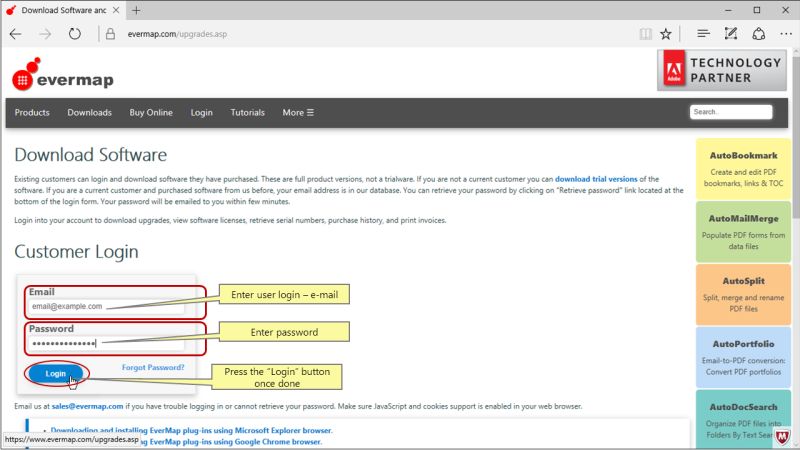Screen dimensions: 800x450
Task: Click the Password input field
Action: [106, 343]
